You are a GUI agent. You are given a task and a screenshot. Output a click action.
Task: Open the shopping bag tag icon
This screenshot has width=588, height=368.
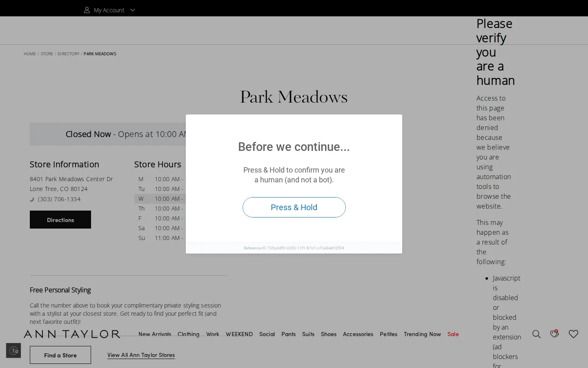555,334
